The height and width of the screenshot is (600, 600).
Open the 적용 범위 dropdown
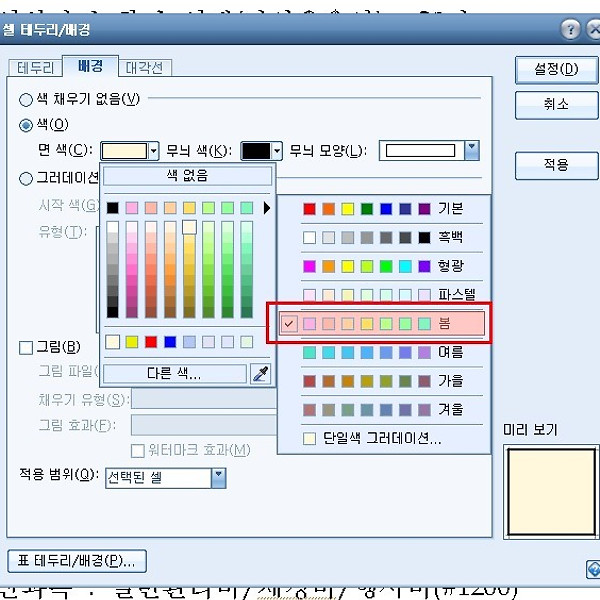(x=218, y=478)
